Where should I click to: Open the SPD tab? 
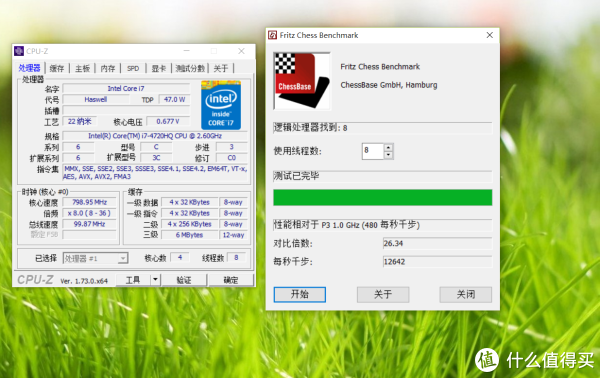click(133, 68)
